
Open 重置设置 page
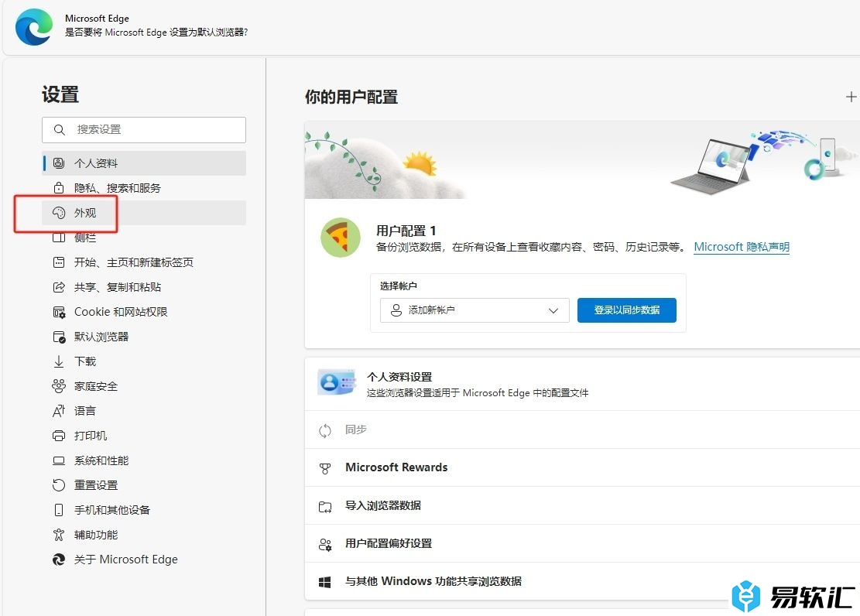coord(144,485)
